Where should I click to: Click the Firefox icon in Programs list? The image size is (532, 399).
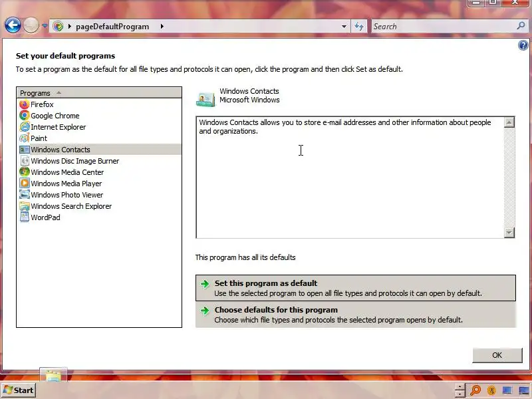tap(25, 104)
